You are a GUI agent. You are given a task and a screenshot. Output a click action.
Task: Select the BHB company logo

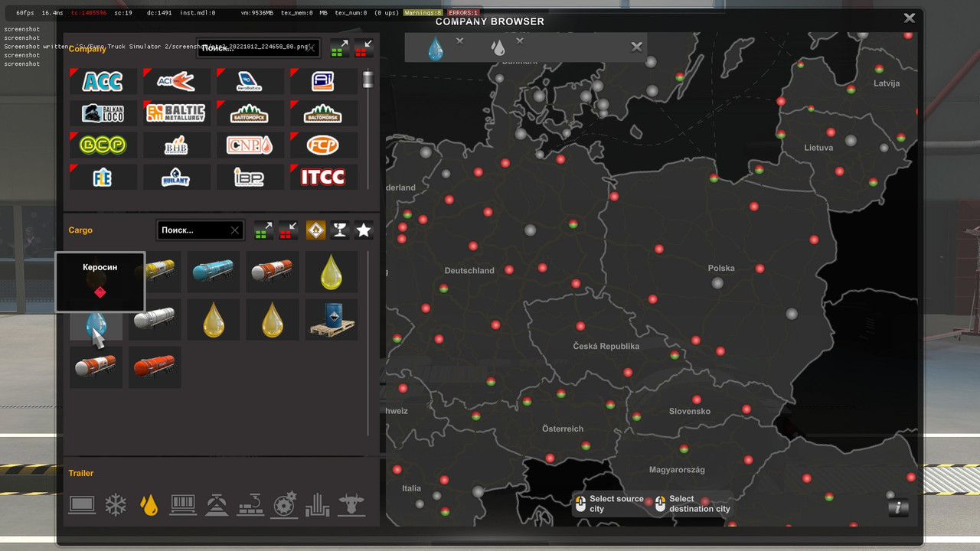pyautogui.click(x=177, y=145)
